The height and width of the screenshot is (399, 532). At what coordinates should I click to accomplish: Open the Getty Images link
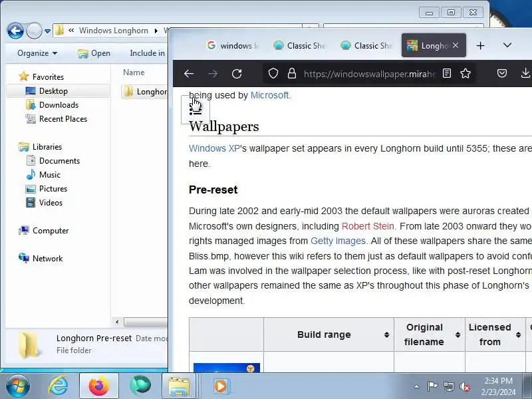tap(339, 241)
